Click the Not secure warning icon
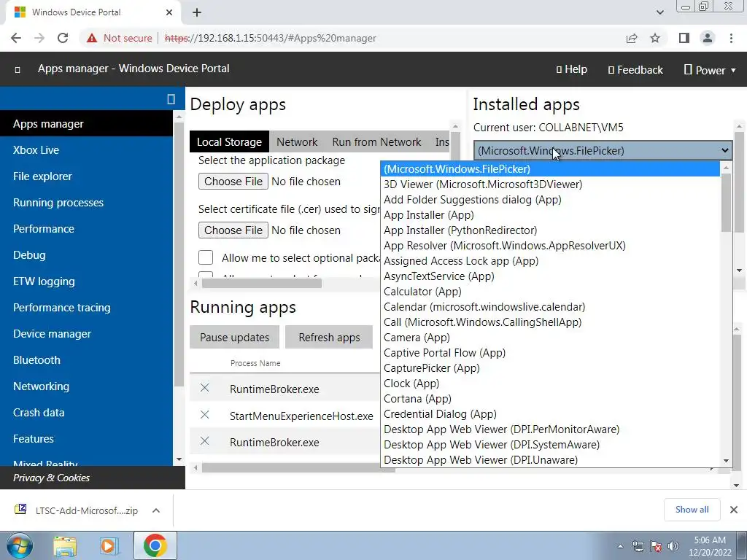 pyautogui.click(x=92, y=38)
